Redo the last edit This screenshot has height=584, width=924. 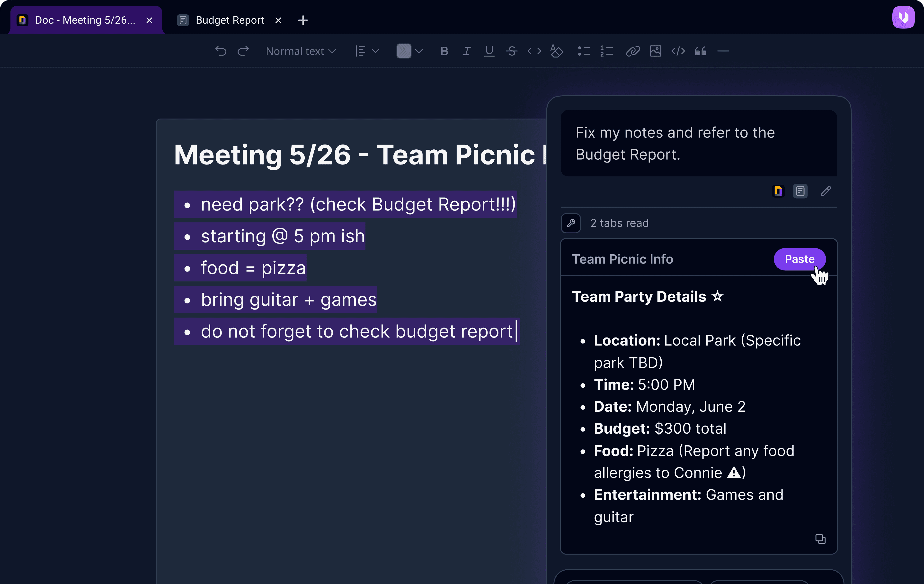pos(243,51)
